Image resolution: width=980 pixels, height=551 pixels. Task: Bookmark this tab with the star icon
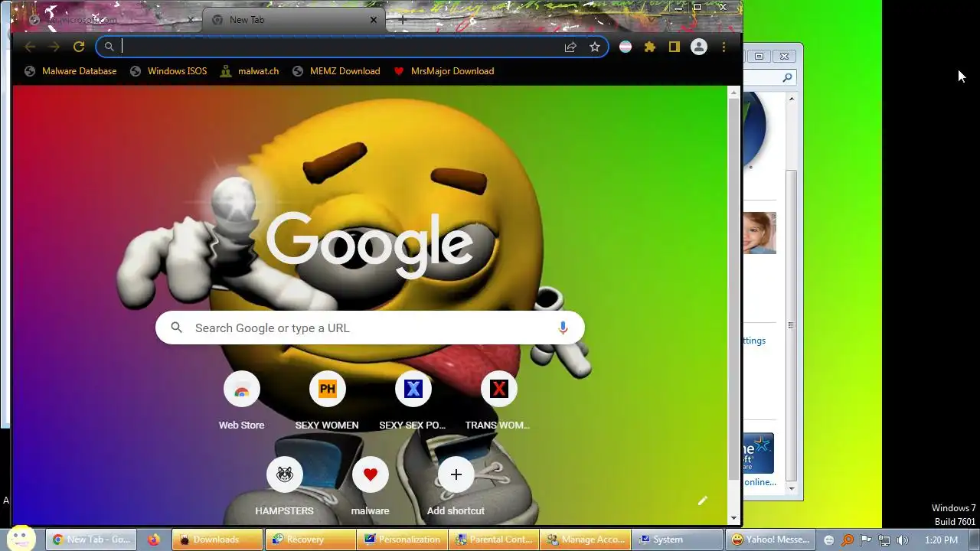[595, 47]
